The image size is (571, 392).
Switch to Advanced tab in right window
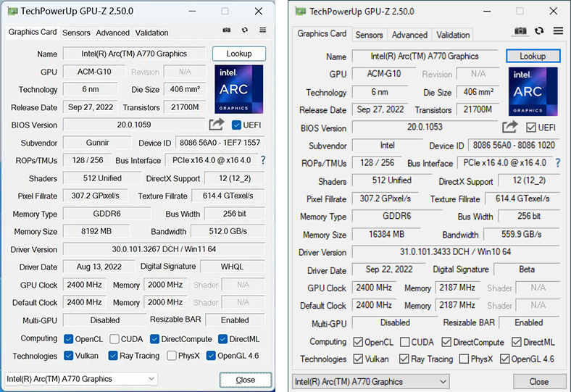(x=409, y=35)
